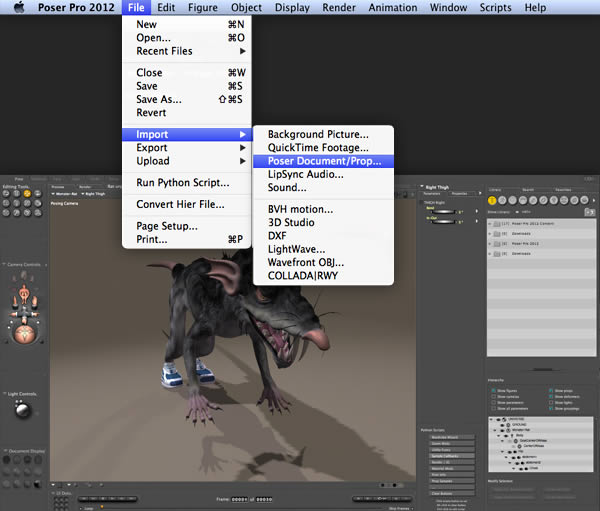Click the Wardrobe Wizard Python script button
The height and width of the screenshot is (511, 600).
(x=452, y=437)
